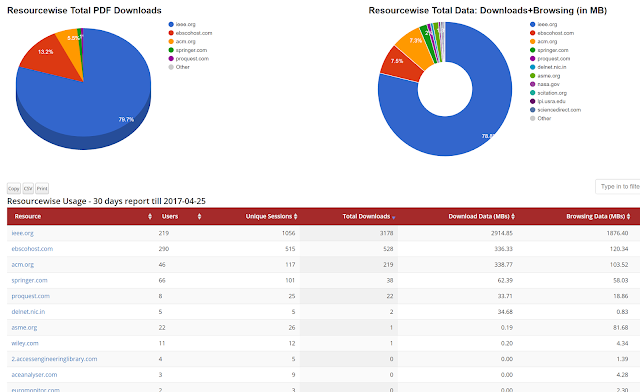
Task: Export the table using the CSV button
Action: click(x=28, y=189)
